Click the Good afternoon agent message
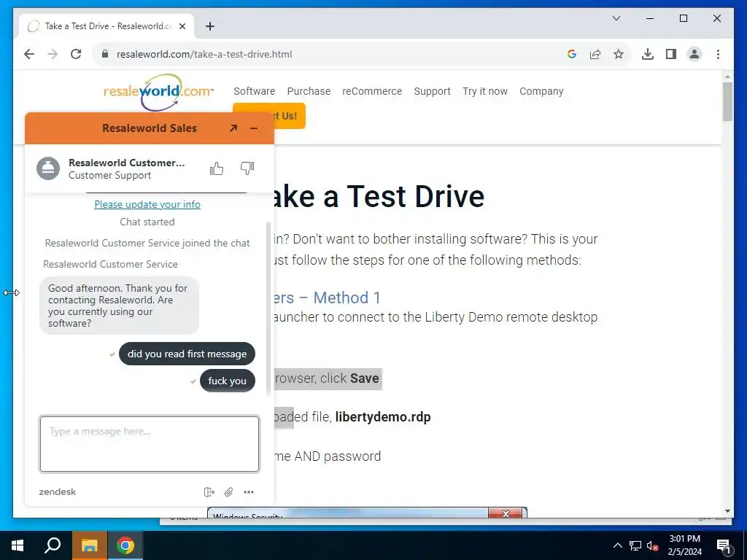747x560 pixels. [x=119, y=306]
